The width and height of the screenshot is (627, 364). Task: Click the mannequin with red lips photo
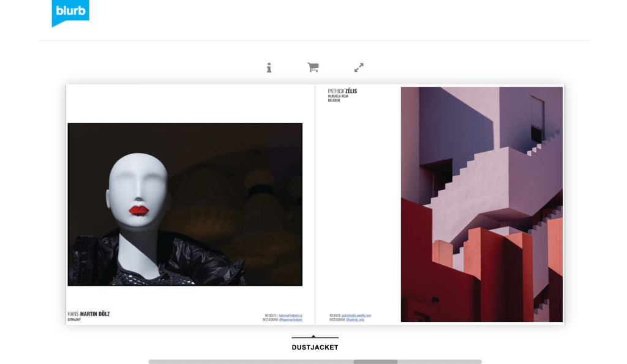(185, 204)
